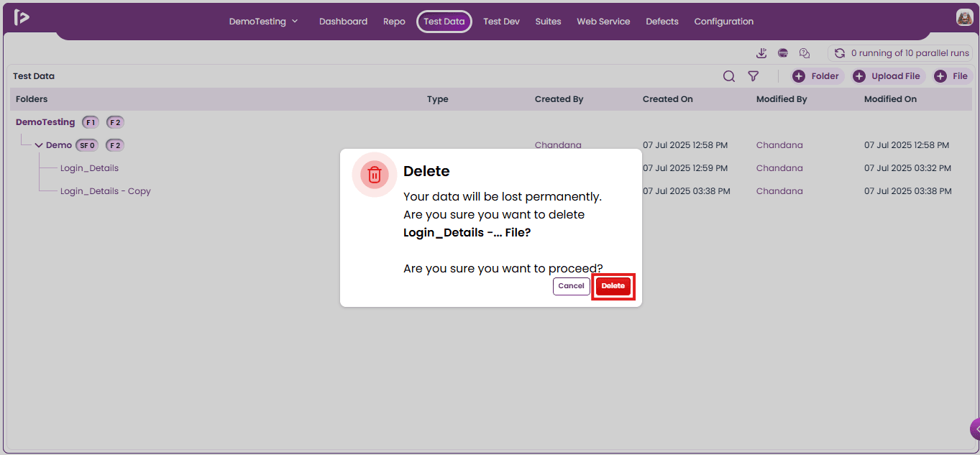
Task: Click the F2 badge next to Demo
Action: click(114, 145)
